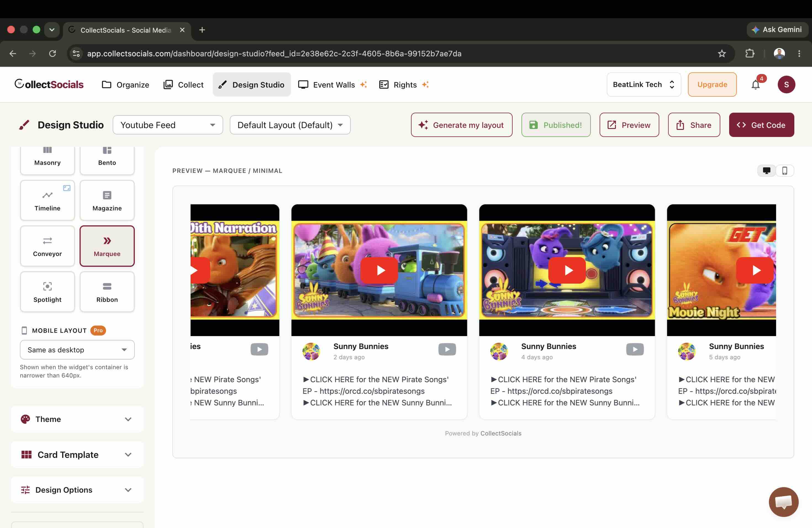Reload the browser page
This screenshot has width=812, height=528.
(x=52, y=54)
